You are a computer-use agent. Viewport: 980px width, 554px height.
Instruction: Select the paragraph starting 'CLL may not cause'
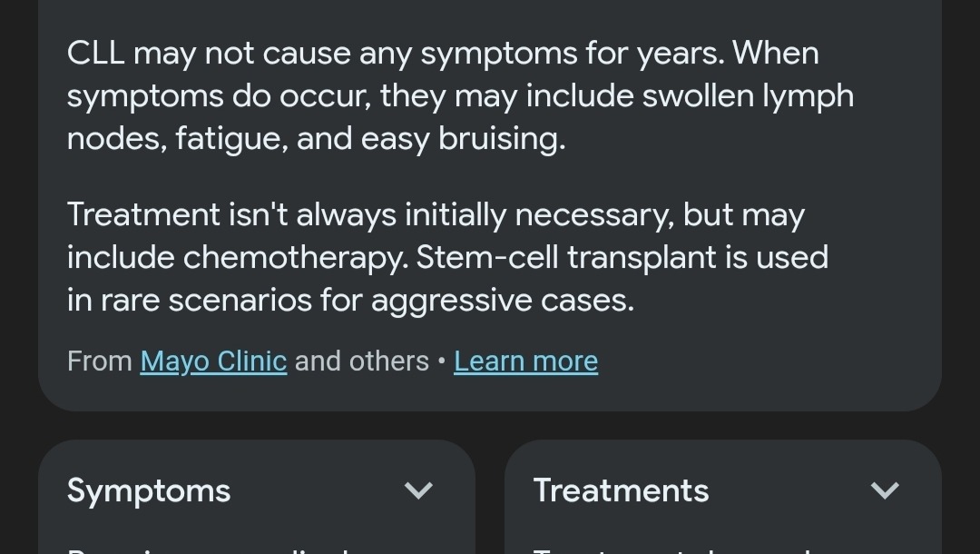(461, 95)
